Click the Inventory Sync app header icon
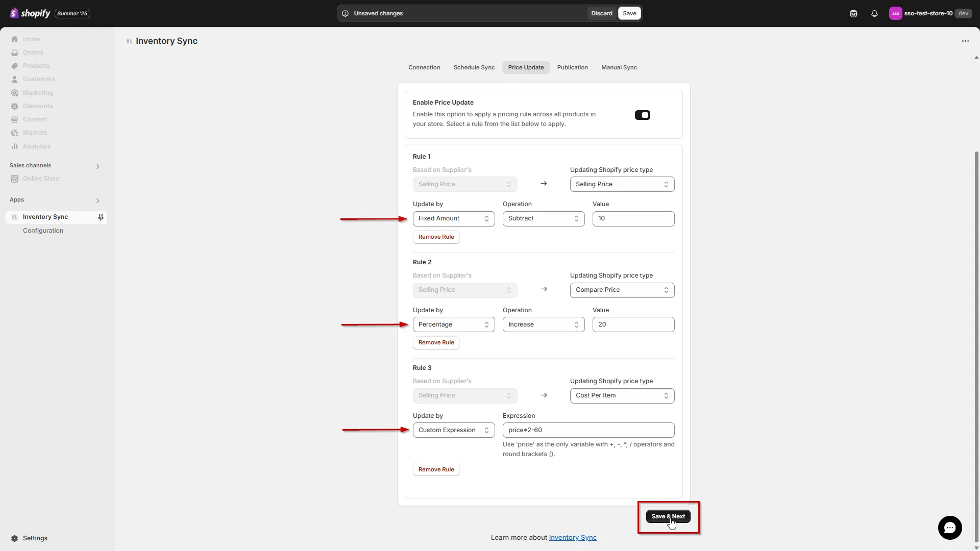The image size is (980, 551). point(129,41)
